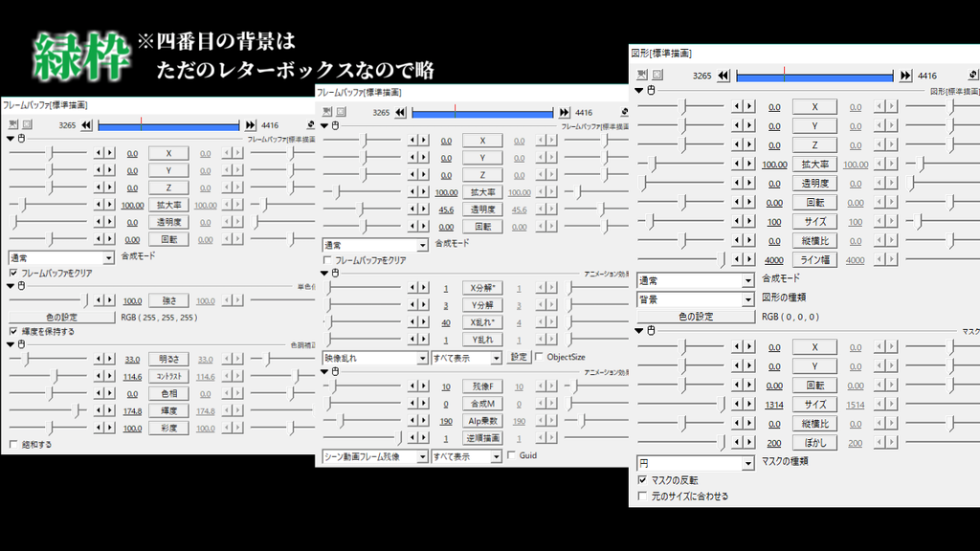980x551 pixels.
Task: Click the clock icon in the 色調補正 section
Action: click(22, 344)
